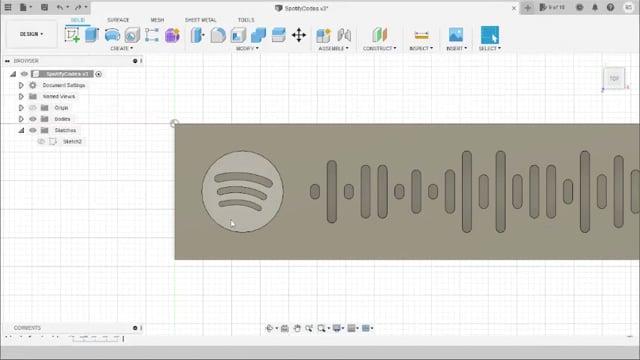Open a new design tab with plus
The image size is (640, 360).
click(527, 8)
